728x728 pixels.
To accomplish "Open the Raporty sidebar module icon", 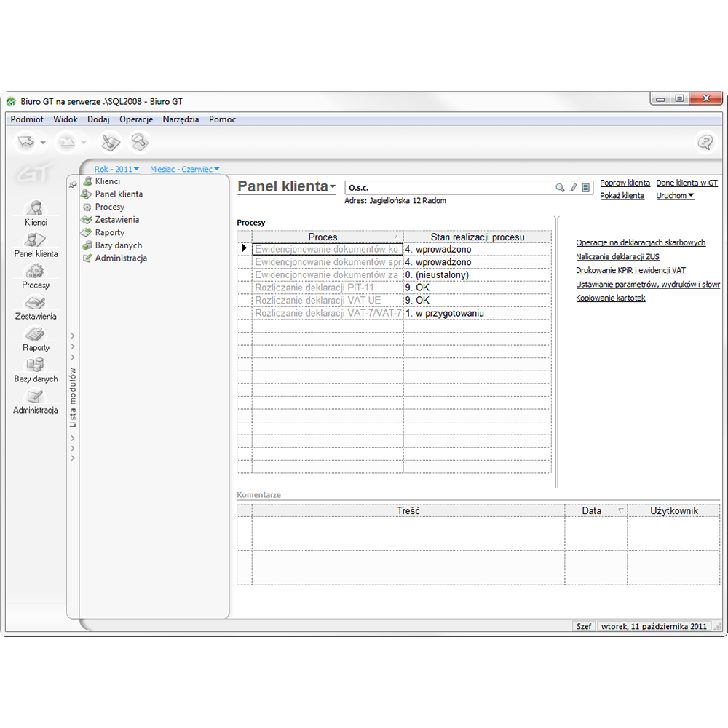I will coord(36,334).
